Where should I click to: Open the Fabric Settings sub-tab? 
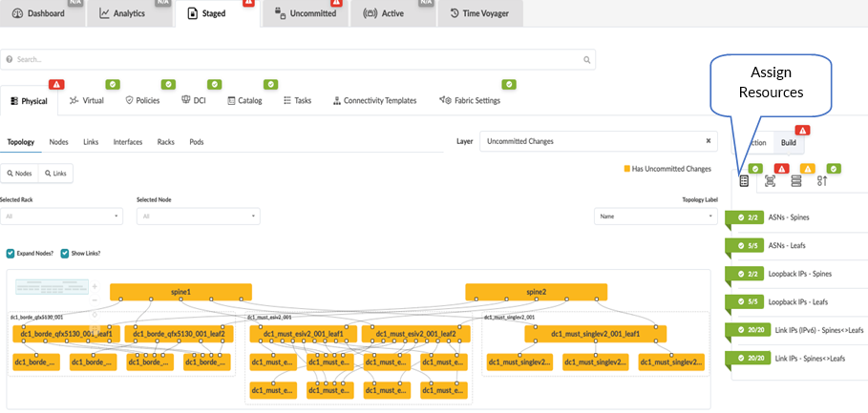click(x=470, y=100)
